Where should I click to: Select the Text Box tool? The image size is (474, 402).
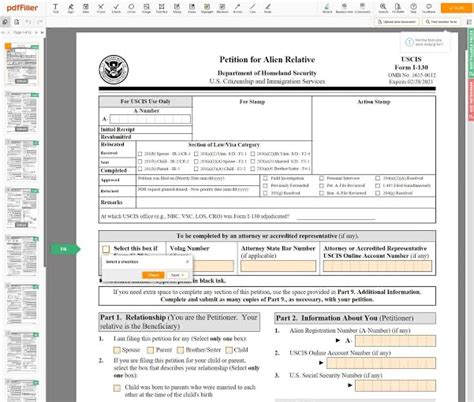[162, 8]
